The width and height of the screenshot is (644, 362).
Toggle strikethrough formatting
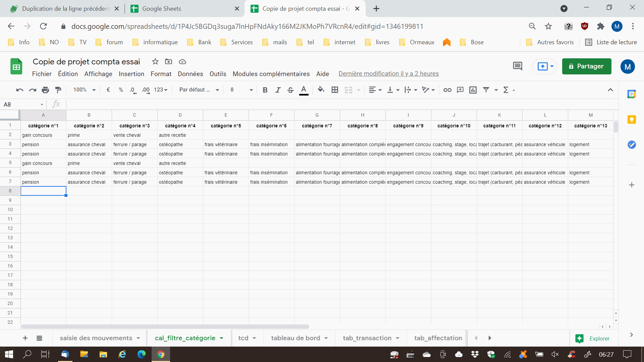290,90
